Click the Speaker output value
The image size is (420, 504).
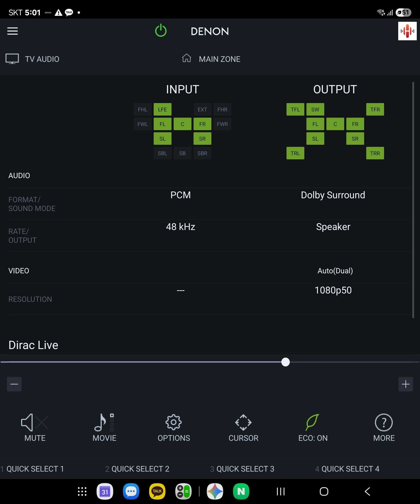click(x=333, y=227)
